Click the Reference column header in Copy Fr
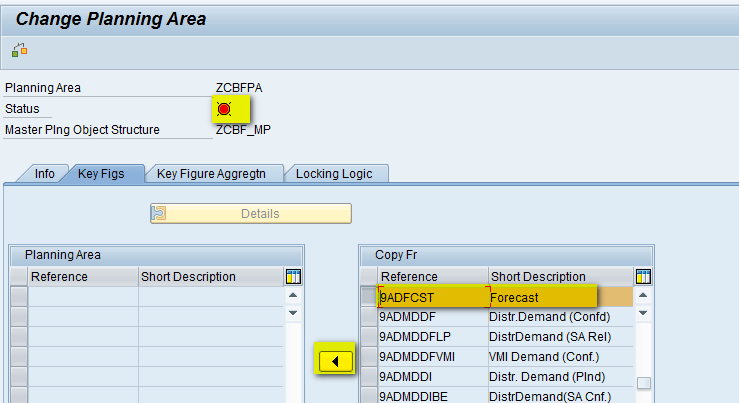The height and width of the screenshot is (403, 739). pos(432,277)
